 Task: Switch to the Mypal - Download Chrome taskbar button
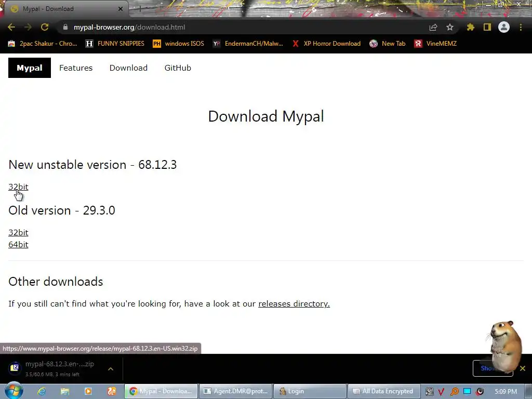(161, 392)
